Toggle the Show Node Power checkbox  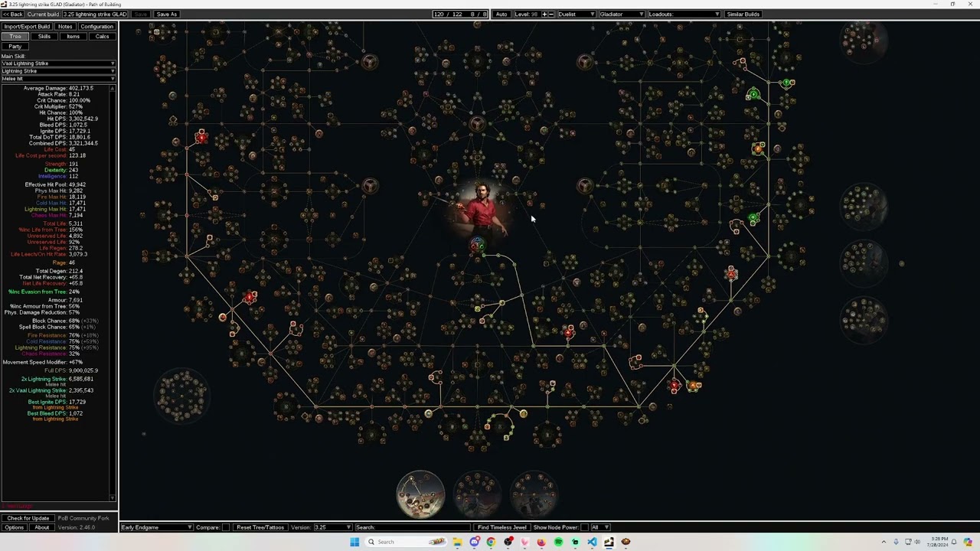point(584,527)
